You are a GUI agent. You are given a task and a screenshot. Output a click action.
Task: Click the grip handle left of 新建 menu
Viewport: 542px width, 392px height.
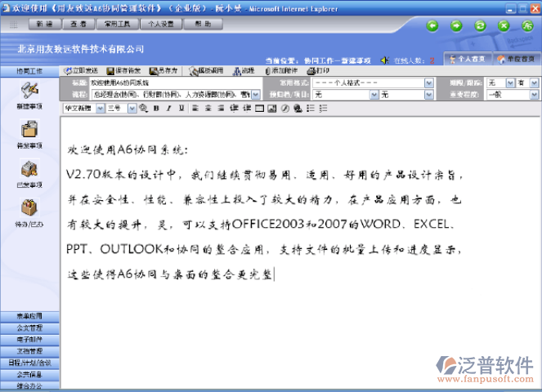coord(14,24)
